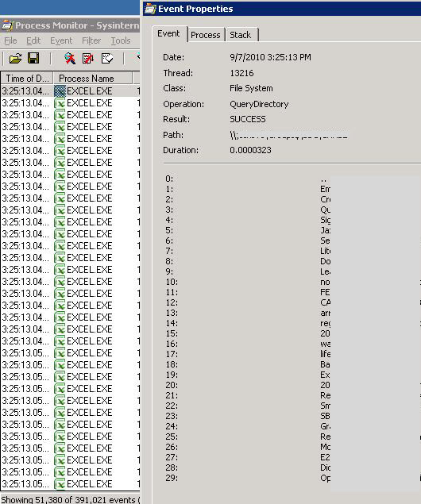
Task: Click the result value SUCCESS
Action: click(x=248, y=119)
